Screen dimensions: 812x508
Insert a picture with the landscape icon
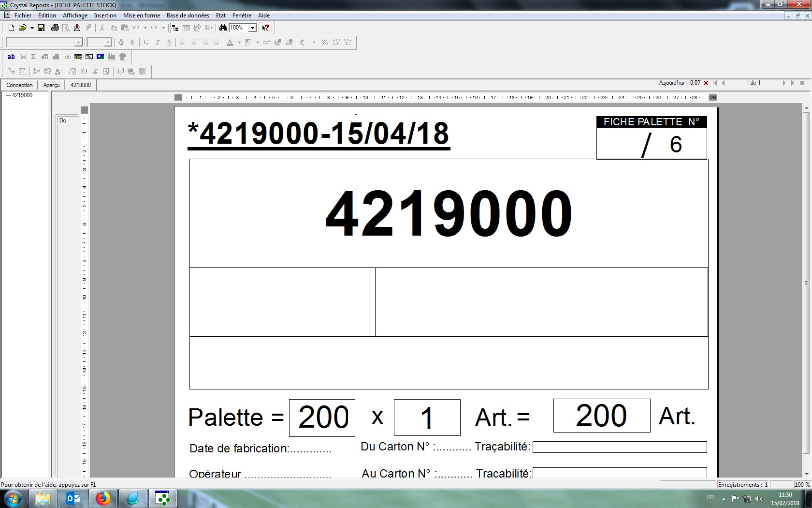(100, 57)
